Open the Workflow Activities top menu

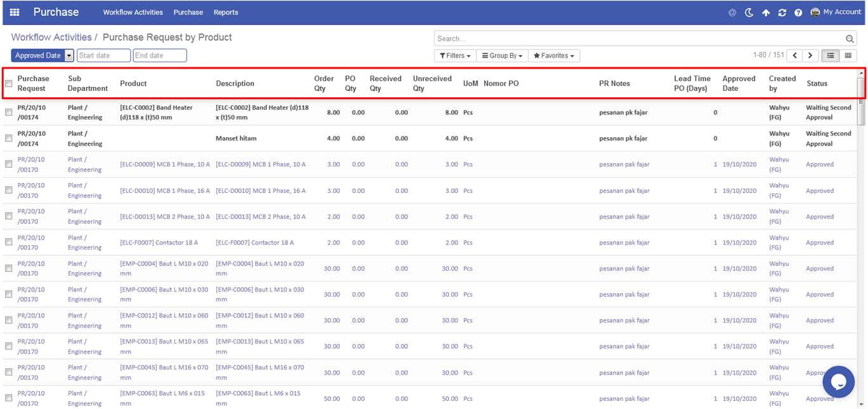coord(133,12)
